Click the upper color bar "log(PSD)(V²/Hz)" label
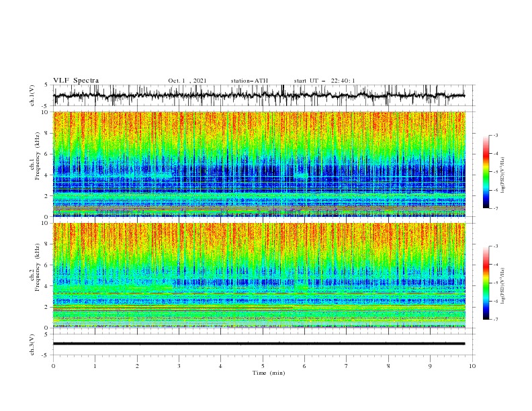532x411 pixels. tap(502, 175)
